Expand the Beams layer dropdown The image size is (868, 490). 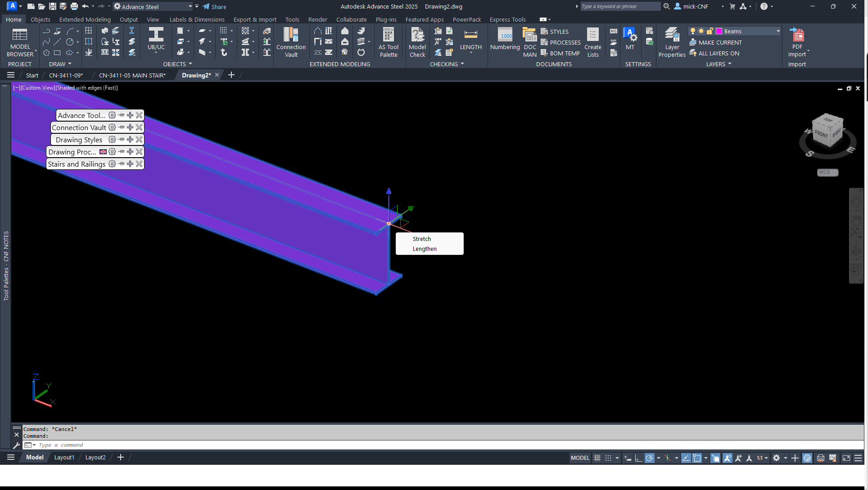click(778, 31)
